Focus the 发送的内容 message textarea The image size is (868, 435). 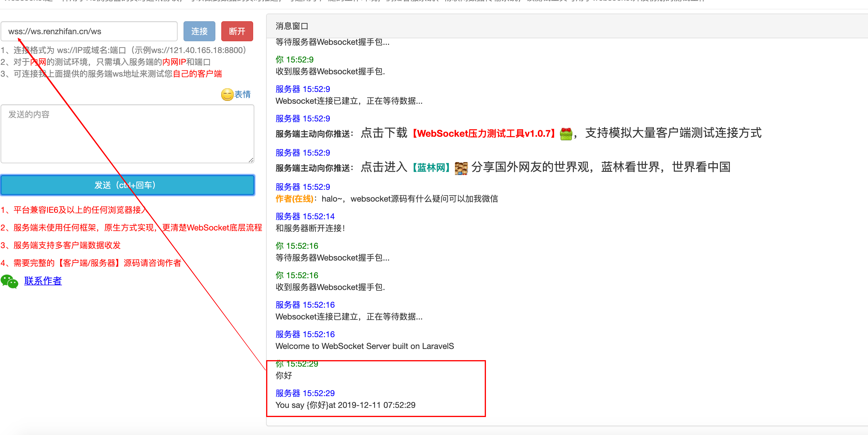click(127, 134)
